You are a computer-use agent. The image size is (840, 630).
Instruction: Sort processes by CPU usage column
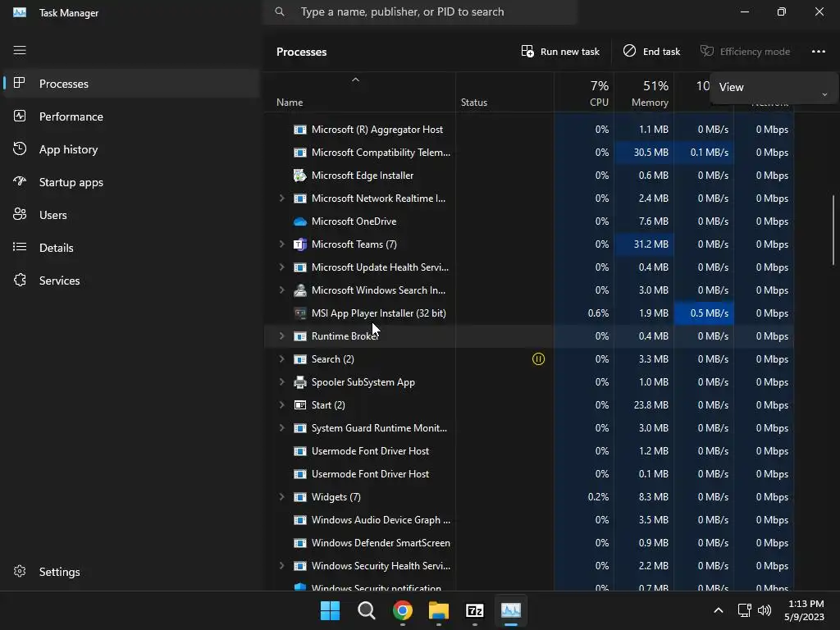584,92
